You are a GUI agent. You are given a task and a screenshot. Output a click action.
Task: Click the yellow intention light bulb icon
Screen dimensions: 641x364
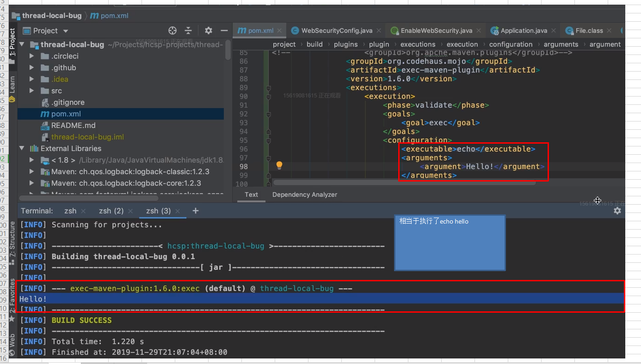click(x=279, y=165)
